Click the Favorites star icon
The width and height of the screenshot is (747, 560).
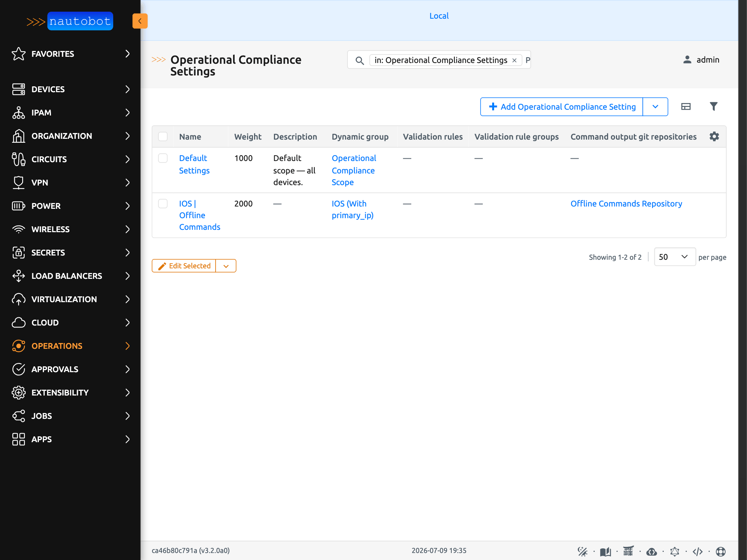19,54
